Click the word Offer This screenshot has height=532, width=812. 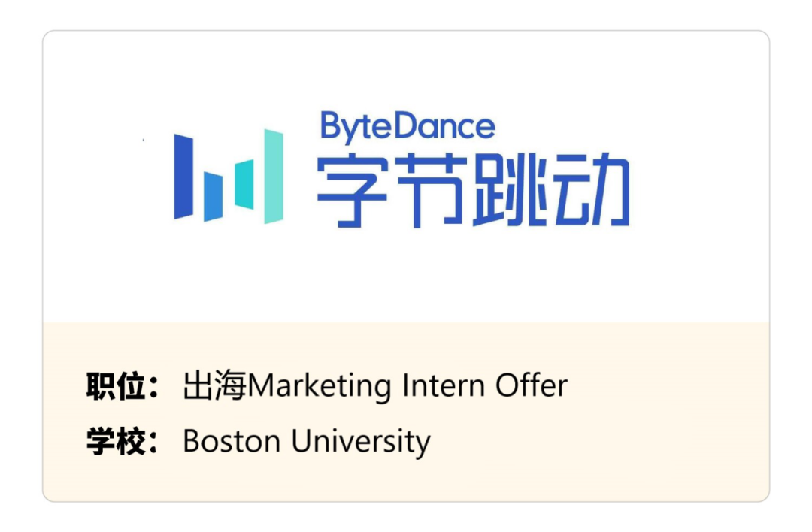(x=532, y=385)
